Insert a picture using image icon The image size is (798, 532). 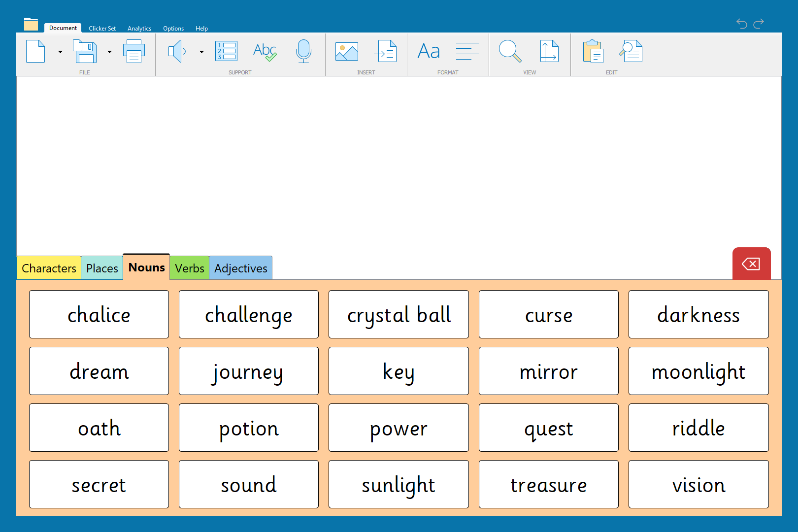[x=347, y=51]
